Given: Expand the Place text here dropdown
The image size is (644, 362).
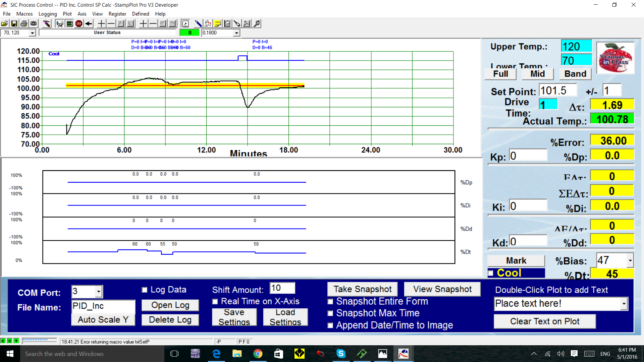Looking at the screenshot, I should pyautogui.click(x=624, y=304).
